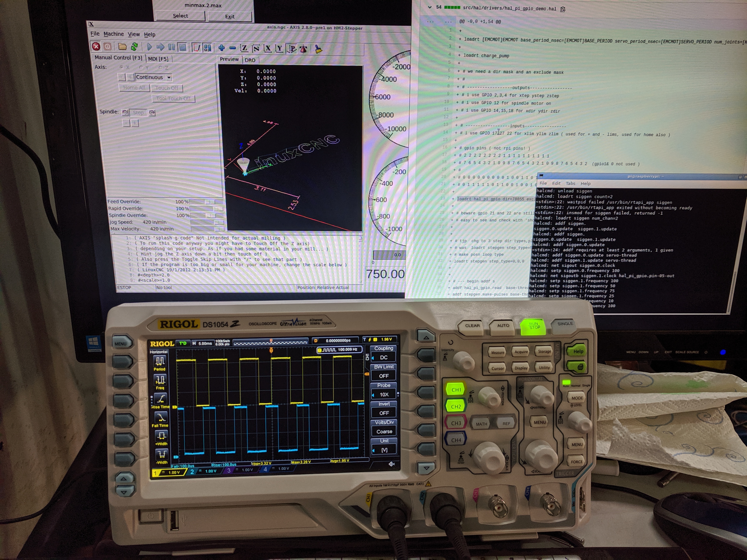
Task: Open the terminal window's File menu
Action: (543, 183)
